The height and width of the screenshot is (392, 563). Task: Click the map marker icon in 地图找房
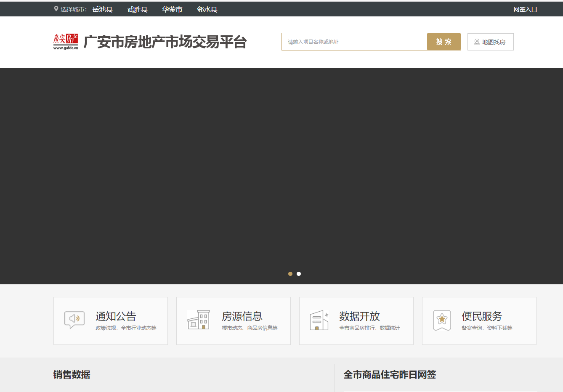tap(477, 42)
